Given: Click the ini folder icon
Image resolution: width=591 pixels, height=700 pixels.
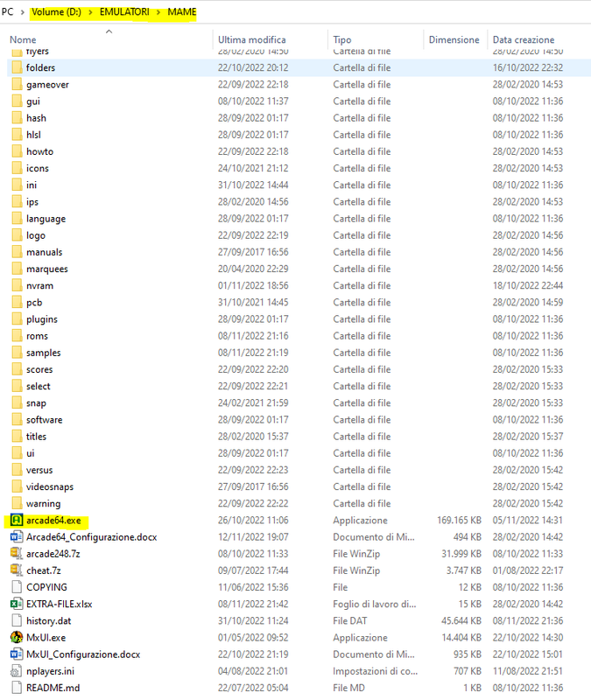Looking at the screenshot, I should [17, 185].
